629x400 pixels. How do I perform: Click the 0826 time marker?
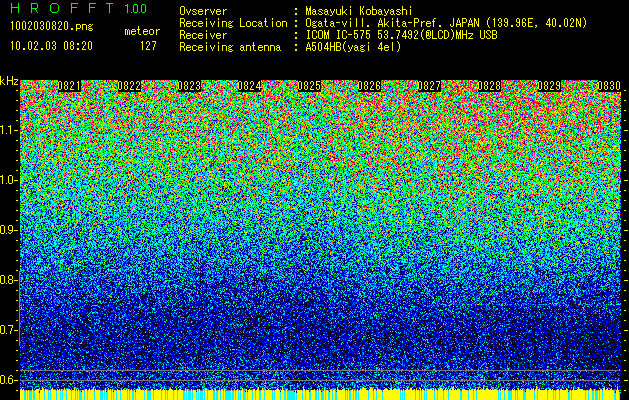[x=369, y=86]
